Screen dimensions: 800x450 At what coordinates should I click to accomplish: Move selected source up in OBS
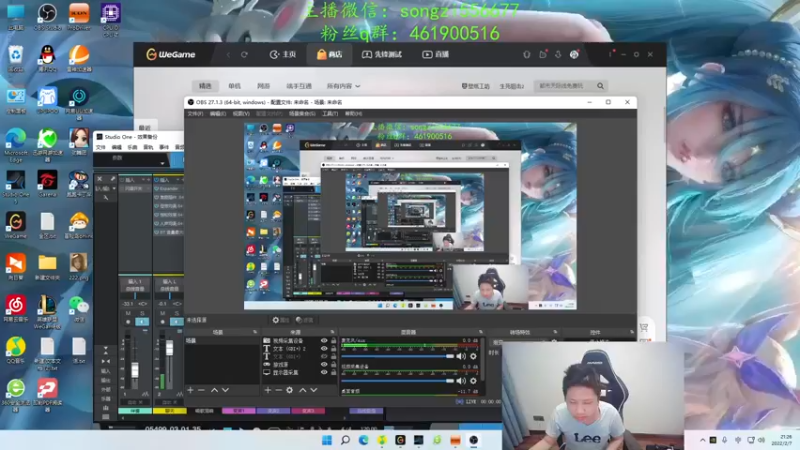(303, 390)
